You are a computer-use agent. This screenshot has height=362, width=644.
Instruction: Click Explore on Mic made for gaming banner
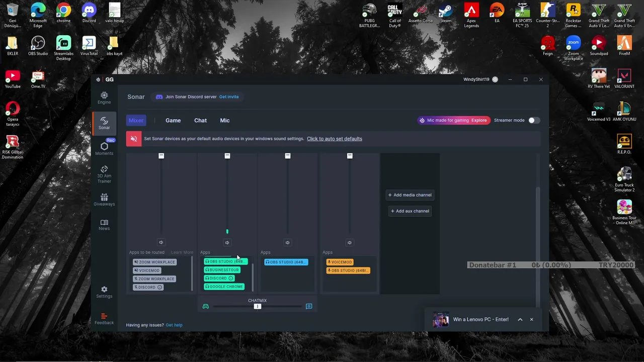click(x=479, y=120)
